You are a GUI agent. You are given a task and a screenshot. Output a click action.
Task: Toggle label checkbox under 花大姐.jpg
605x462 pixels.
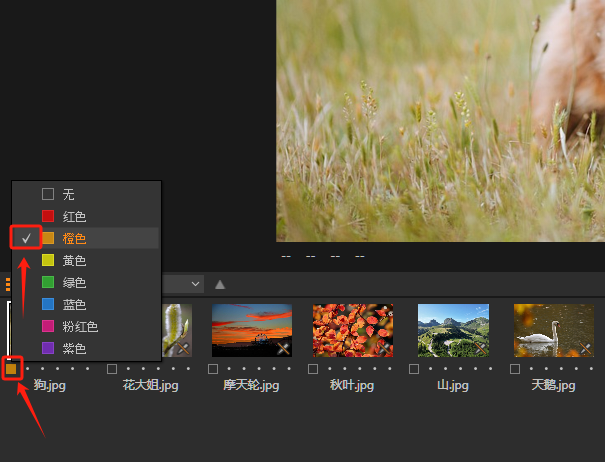112,369
